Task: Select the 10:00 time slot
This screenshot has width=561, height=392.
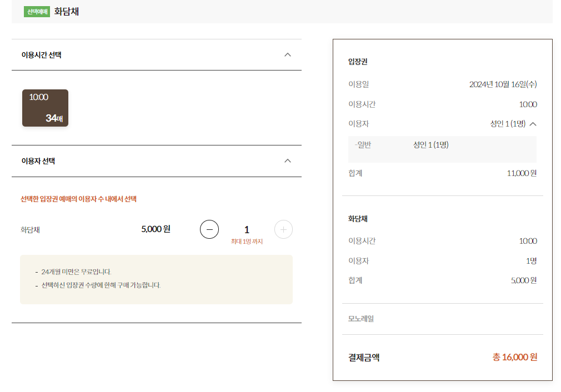Action: [x=45, y=108]
